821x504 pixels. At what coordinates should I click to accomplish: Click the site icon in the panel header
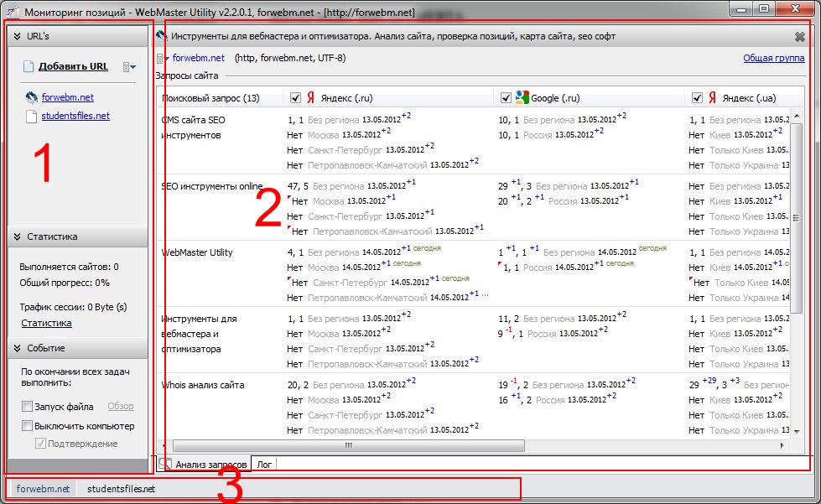tap(162, 37)
